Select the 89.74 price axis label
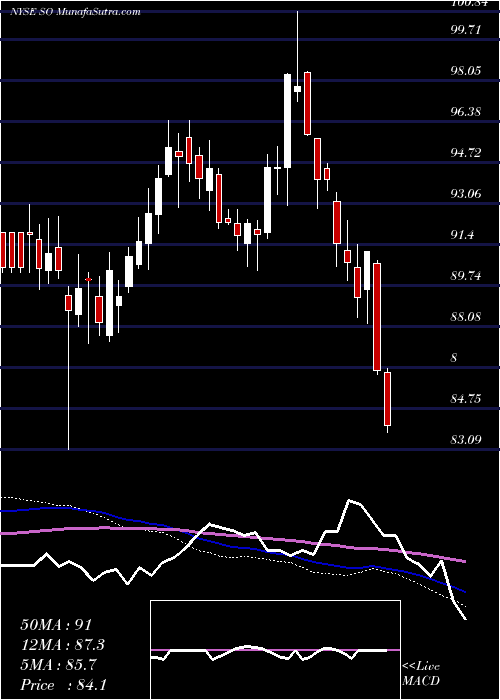Viewport: 500px width, 700px height. [467, 276]
